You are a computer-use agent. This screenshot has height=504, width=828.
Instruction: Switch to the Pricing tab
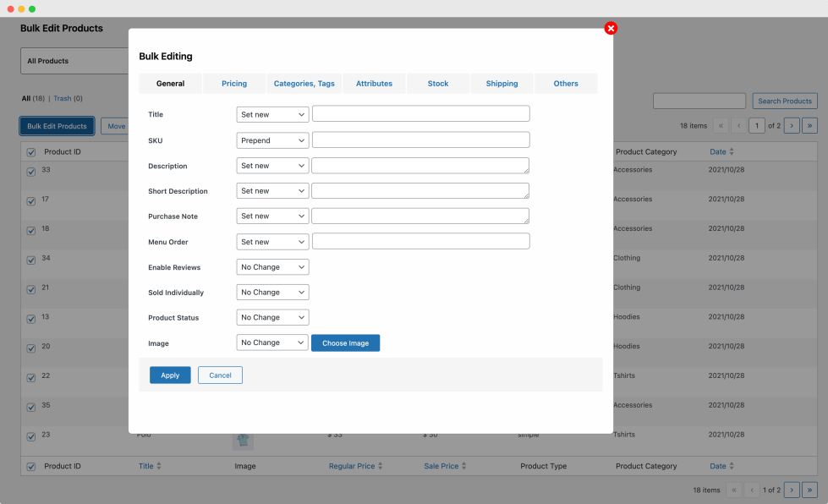tap(234, 84)
